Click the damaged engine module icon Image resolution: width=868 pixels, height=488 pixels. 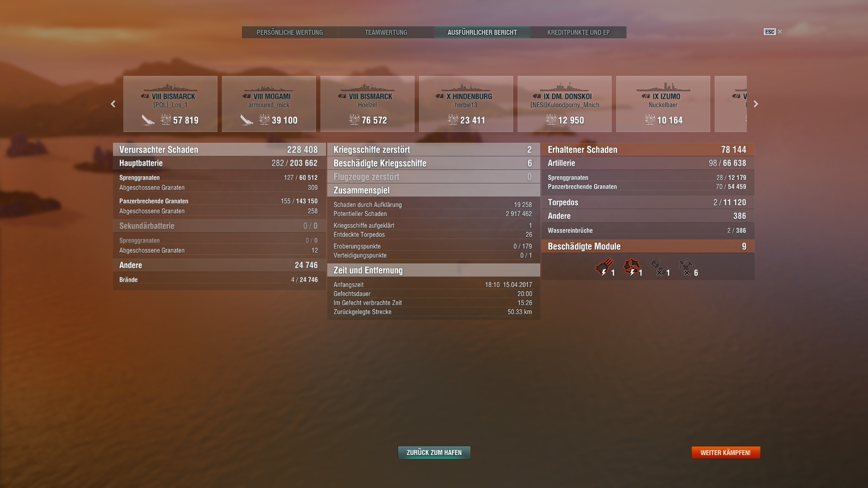[632, 267]
